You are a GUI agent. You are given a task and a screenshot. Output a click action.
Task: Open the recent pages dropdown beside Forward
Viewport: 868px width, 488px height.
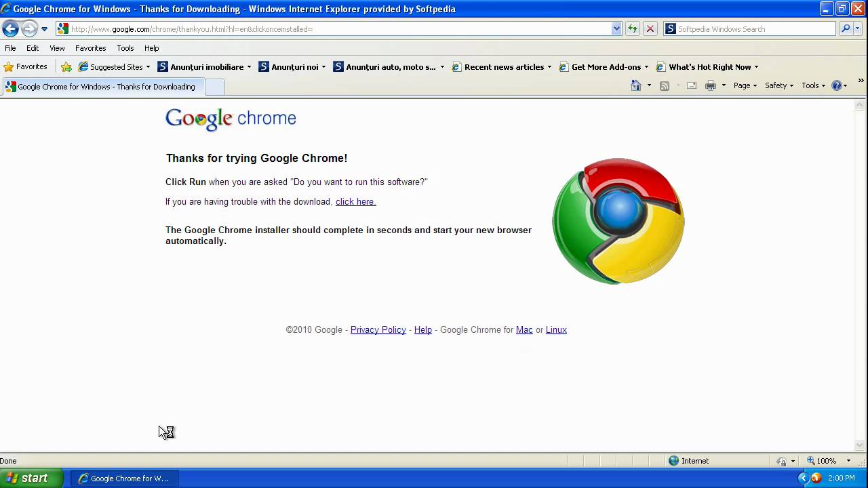click(x=44, y=29)
